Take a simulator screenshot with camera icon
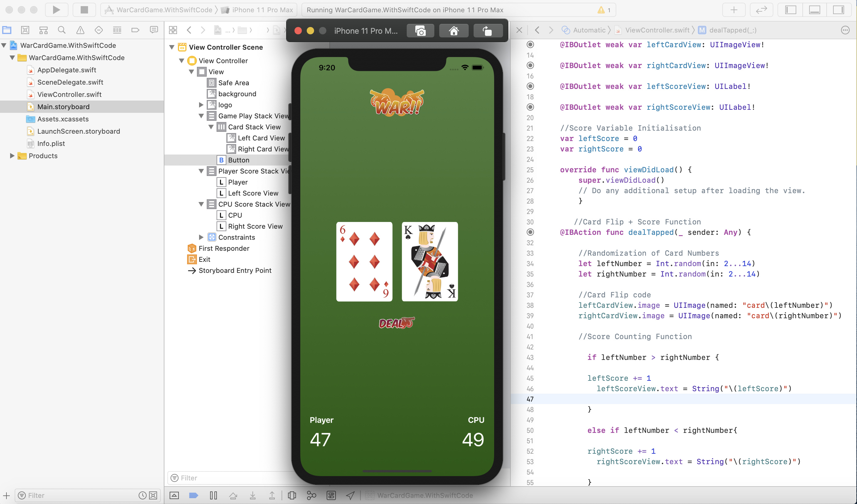 pyautogui.click(x=420, y=31)
